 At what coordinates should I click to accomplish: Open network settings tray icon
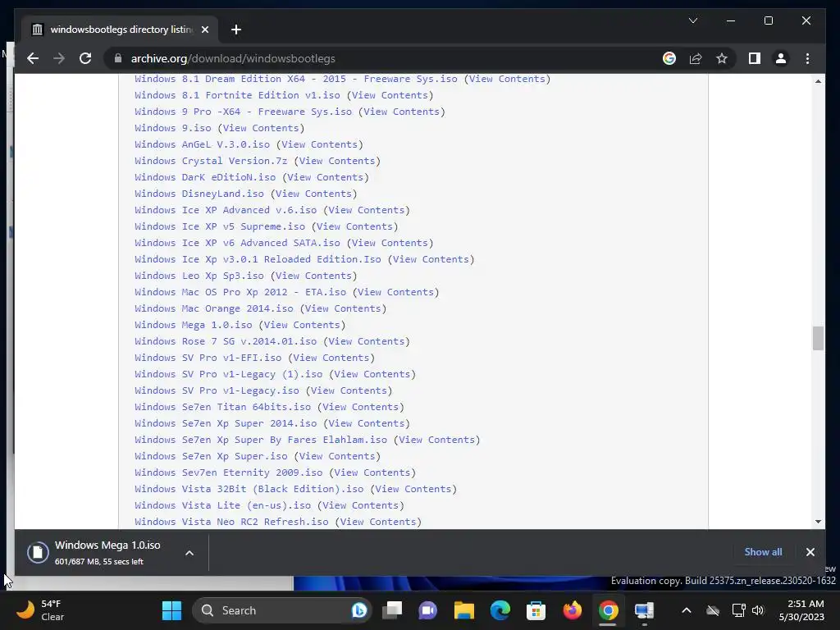739,610
